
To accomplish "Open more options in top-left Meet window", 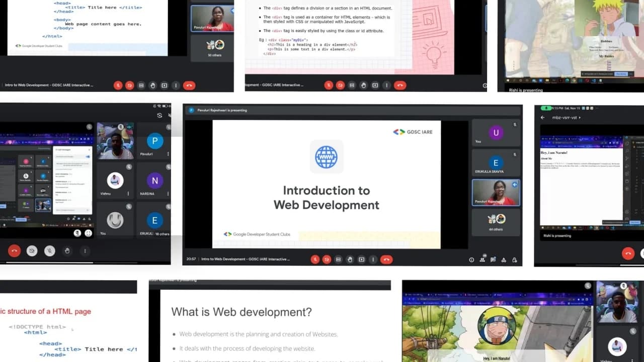I will tap(176, 85).
